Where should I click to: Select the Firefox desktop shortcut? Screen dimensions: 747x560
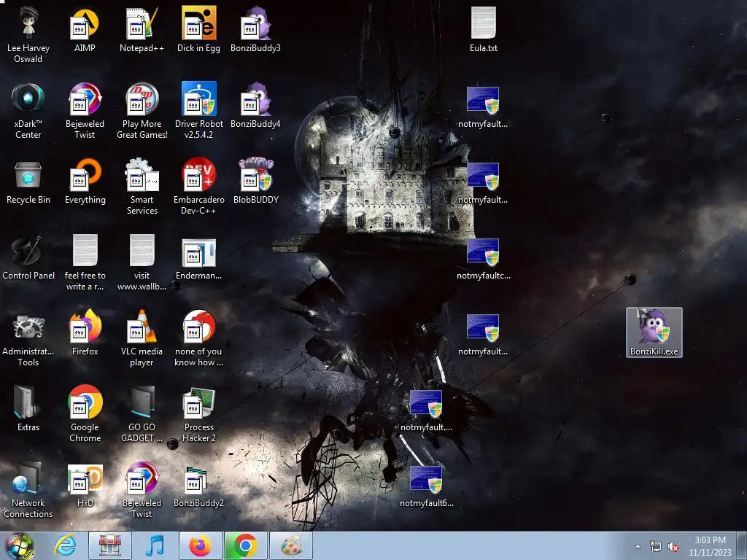pyautogui.click(x=85, y=333)
